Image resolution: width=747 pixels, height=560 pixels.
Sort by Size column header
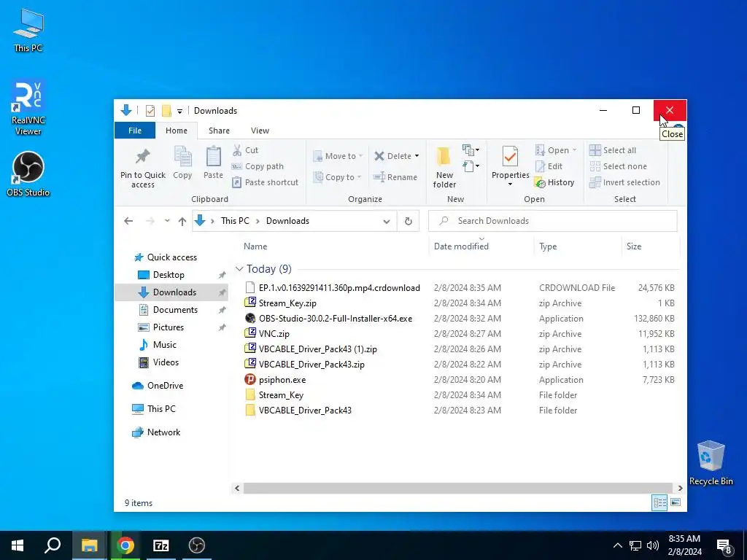(651, 246)
